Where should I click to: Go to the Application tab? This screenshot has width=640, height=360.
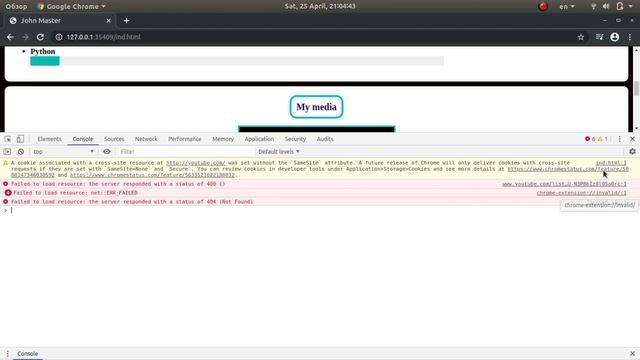[259, 139]
